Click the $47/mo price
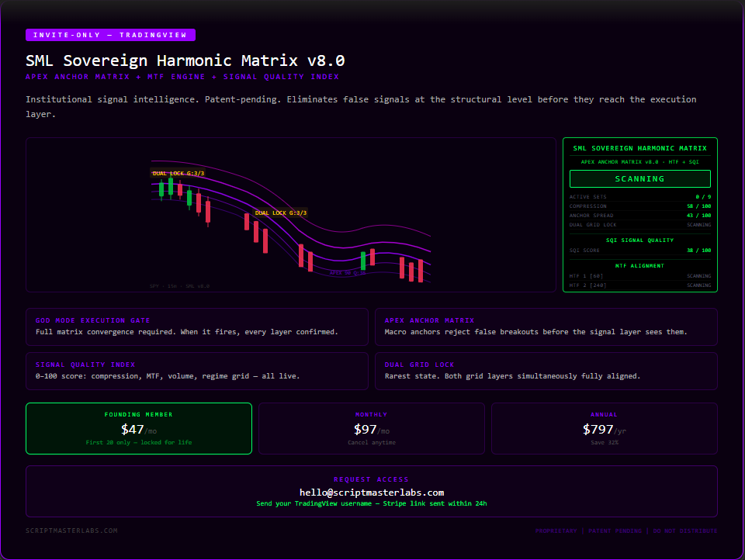 click(139, 430)
